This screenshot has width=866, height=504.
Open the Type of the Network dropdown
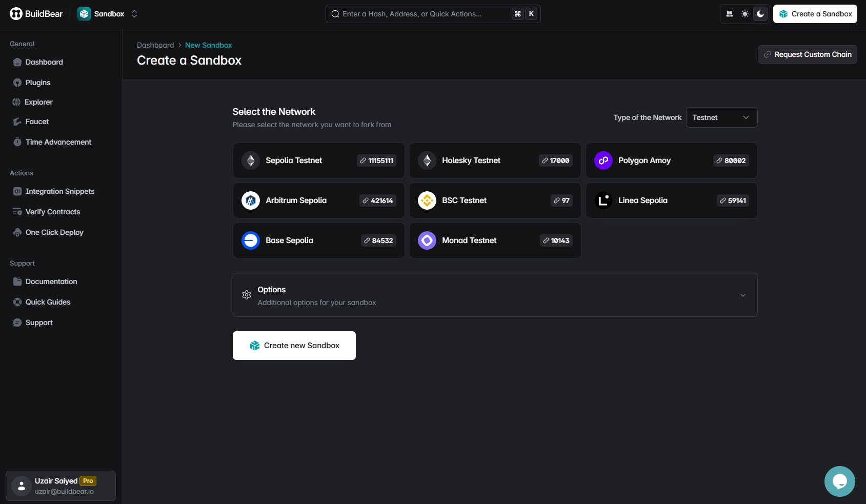click(721, 117)
